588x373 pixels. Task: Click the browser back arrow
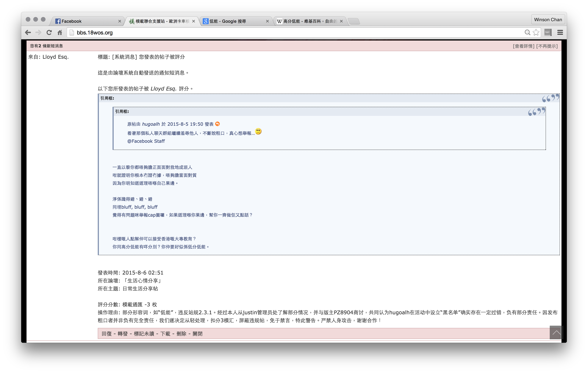[28, 32]
